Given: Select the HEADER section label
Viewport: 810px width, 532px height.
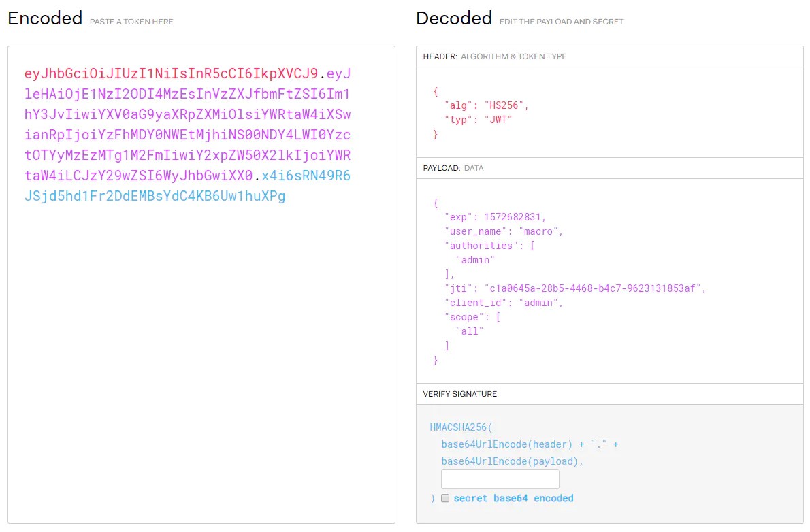Looking at the screenshot, I should click(x=438, y=56).
